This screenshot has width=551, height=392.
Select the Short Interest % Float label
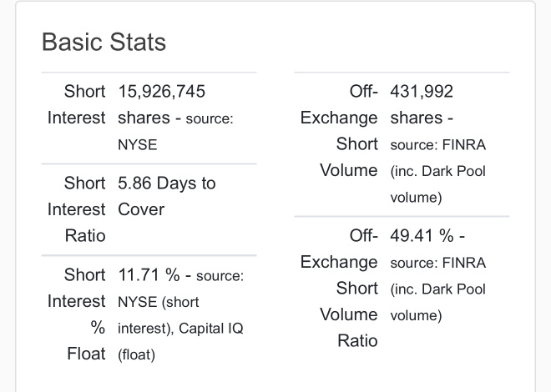[76, 314]
